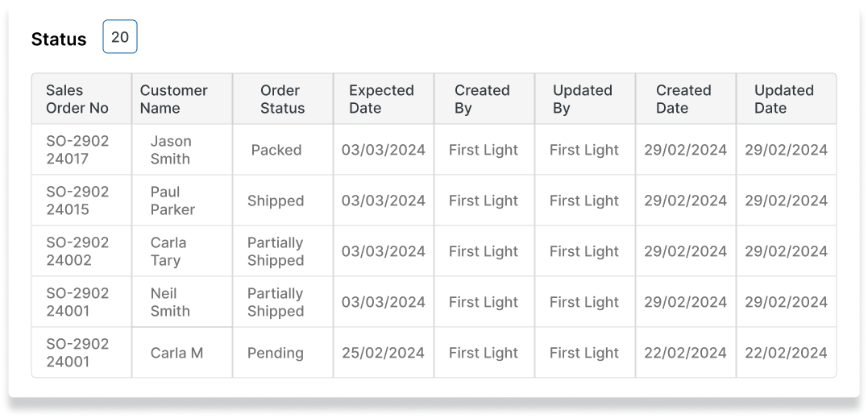
Task: Click customer name Paul Parker
Action: (172, 201)
